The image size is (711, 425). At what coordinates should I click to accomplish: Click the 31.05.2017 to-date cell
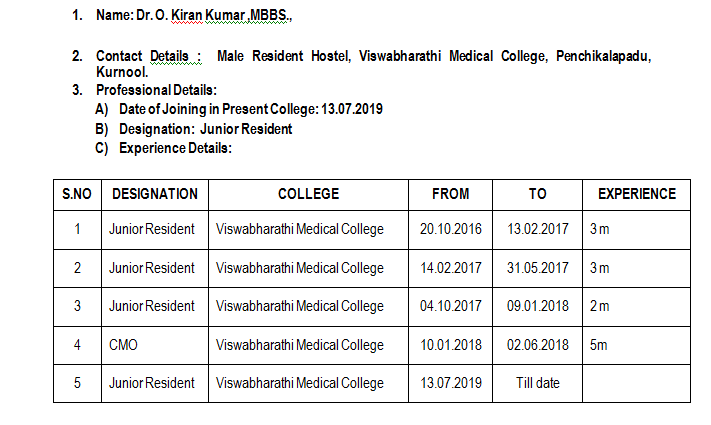[x=537, y=268]
